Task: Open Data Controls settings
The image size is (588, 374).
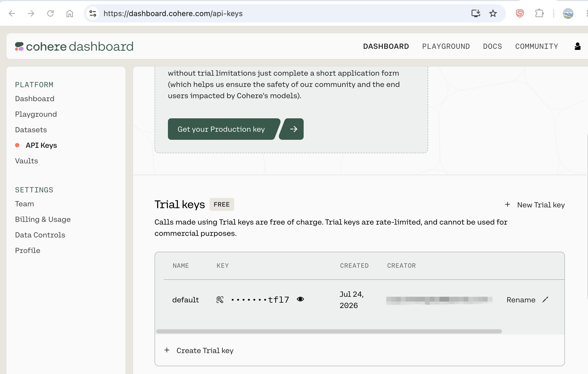Action: tap(40, 235)
